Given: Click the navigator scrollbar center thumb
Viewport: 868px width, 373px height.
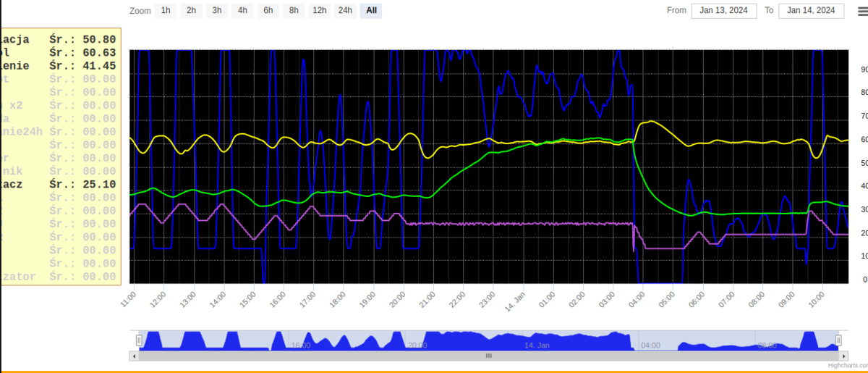Looking at the screenshot, I should pyautogui.click(x=488, y=356).
